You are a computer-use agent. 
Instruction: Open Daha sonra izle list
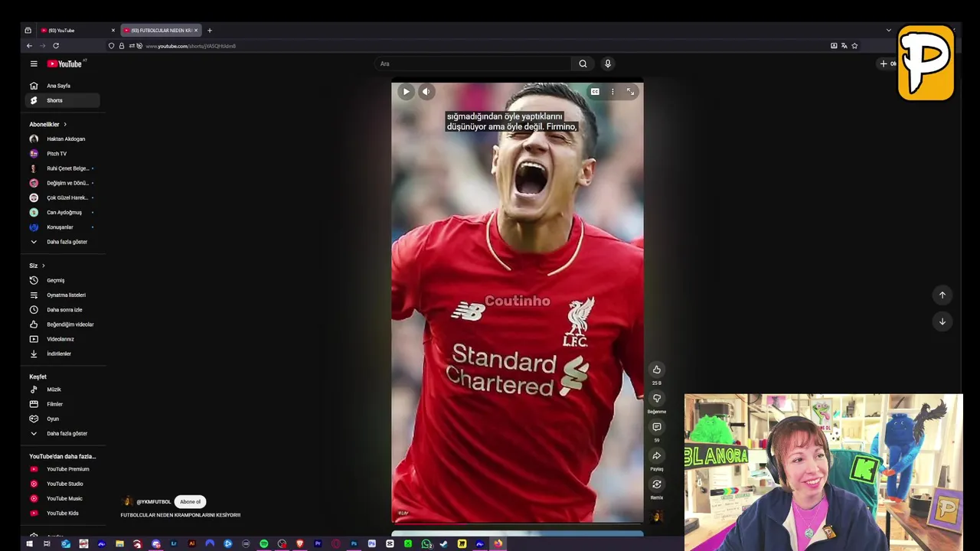coord(64,310)
